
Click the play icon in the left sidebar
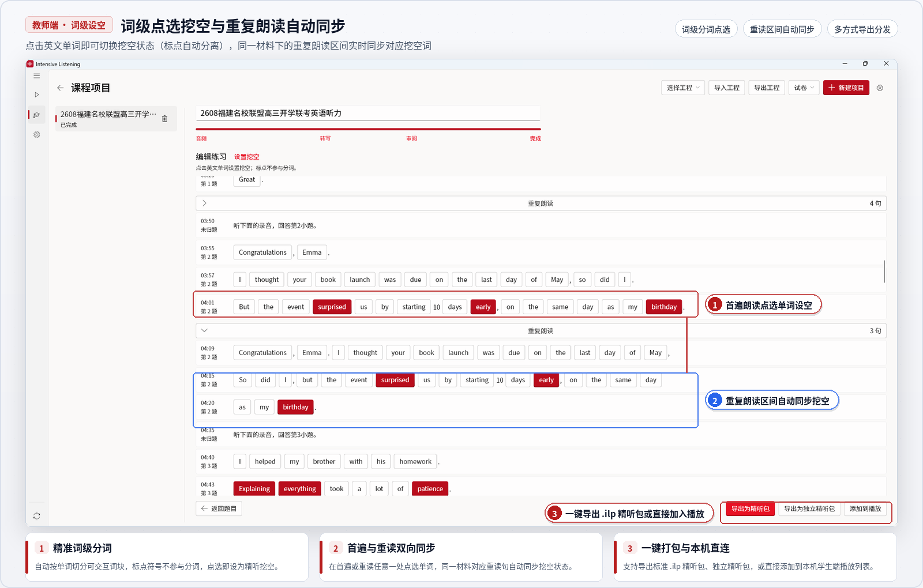[37, 95]
